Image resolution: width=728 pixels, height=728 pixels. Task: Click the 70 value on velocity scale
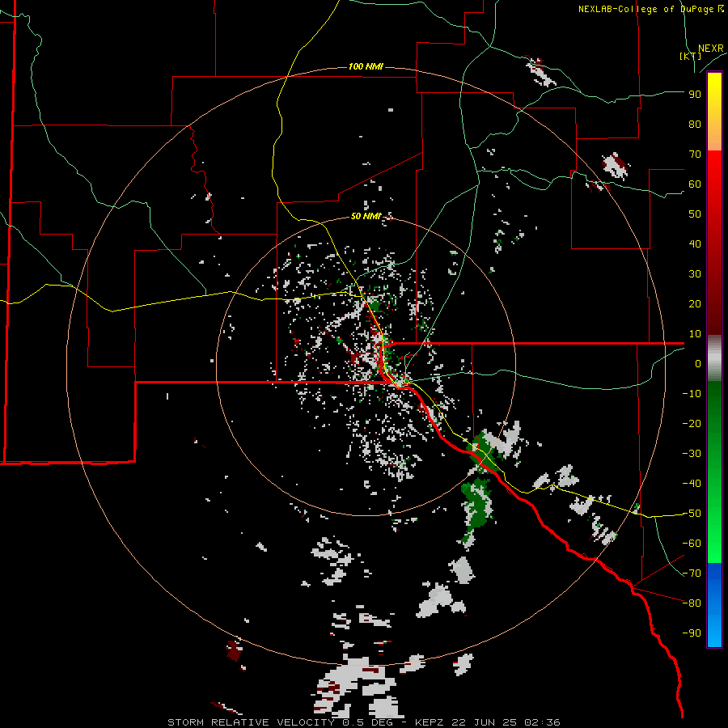(695, 154)
